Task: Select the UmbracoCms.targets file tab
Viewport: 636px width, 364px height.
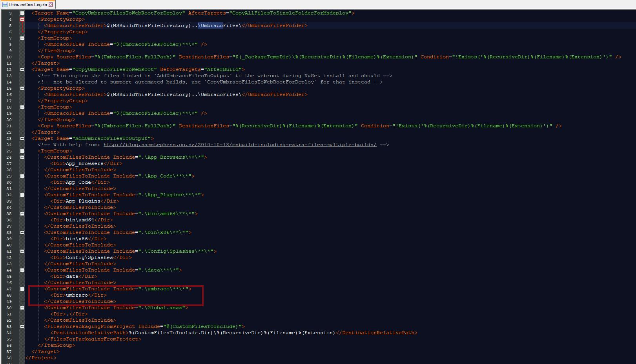Action: coord(27,5)
